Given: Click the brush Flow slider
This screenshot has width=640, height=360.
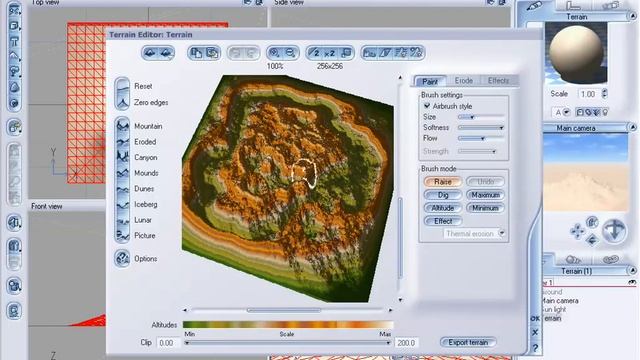Looking at the screenshot, I should pyautogui.click(x=481, y=138).
